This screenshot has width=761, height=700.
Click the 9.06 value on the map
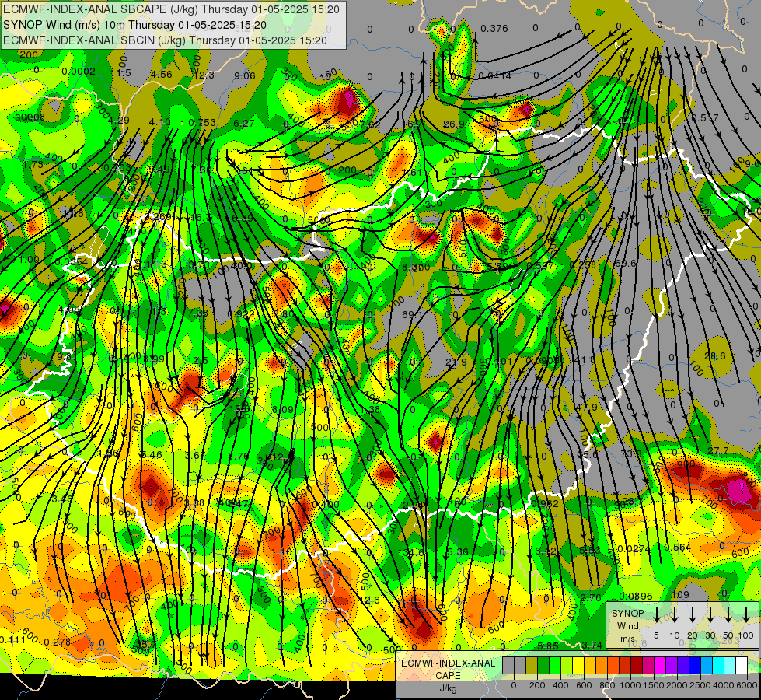[x=245, y=75]
